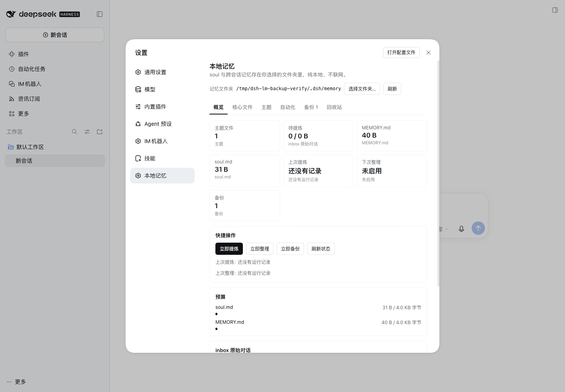Select 内置插件 settings section
The height and width of the screenshot is (392, 565).
(162, 107)
